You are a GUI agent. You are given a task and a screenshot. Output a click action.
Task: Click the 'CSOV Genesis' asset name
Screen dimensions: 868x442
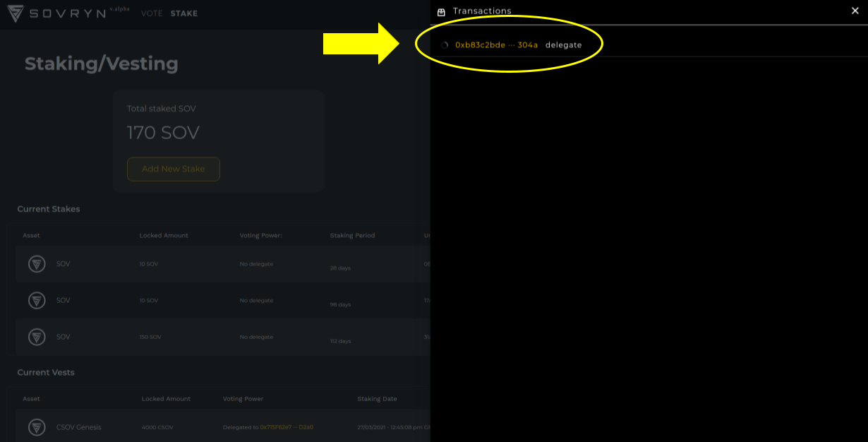click(79, 427)
